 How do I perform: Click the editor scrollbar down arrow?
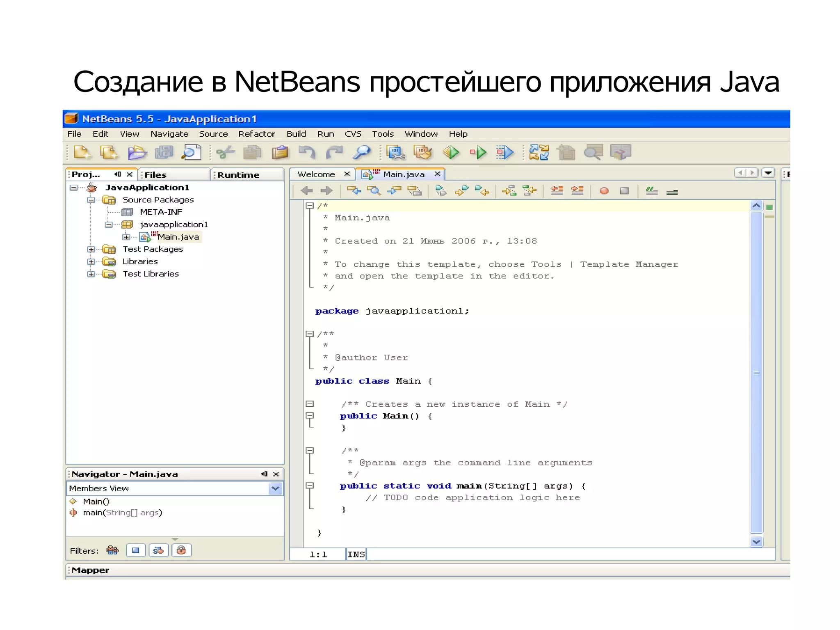pos(756,541)
